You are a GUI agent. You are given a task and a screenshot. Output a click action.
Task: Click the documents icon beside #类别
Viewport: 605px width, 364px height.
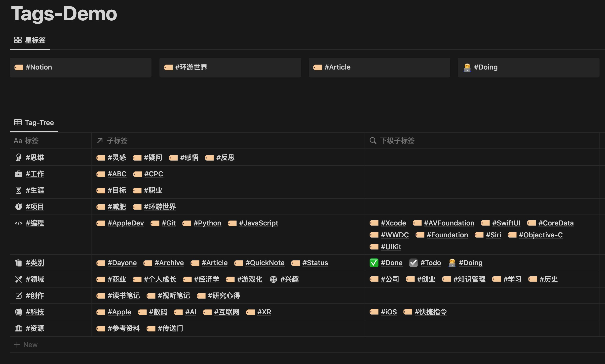tap(19, 263)
